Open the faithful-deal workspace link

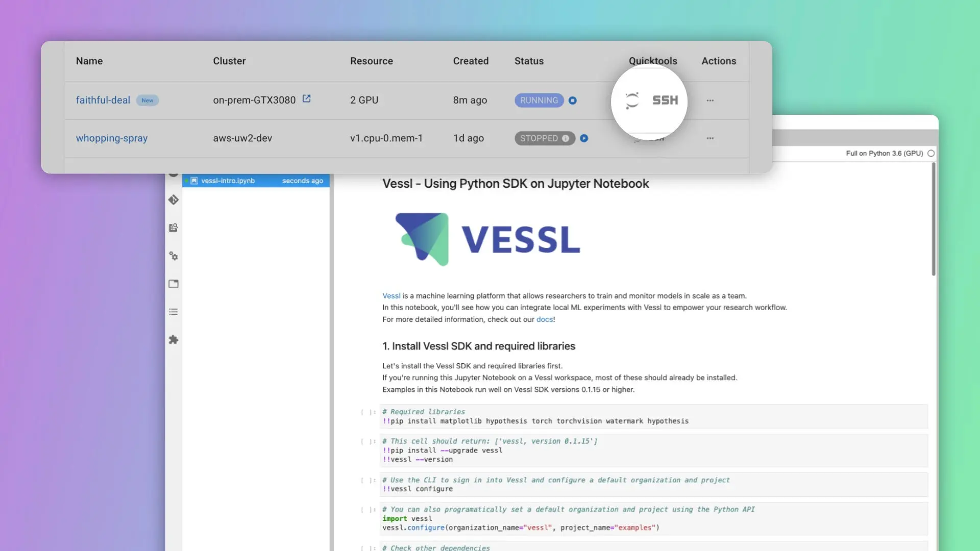click(x=103, y=101)
